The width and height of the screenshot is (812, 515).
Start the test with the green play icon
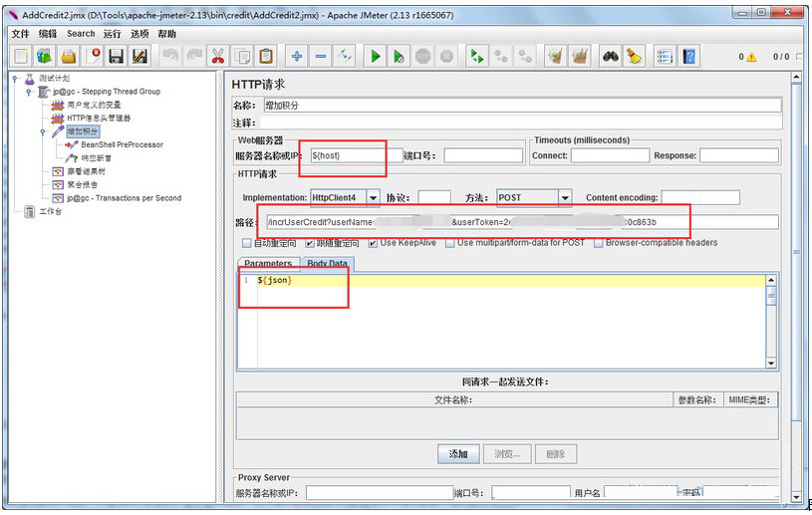click(376, 56)
